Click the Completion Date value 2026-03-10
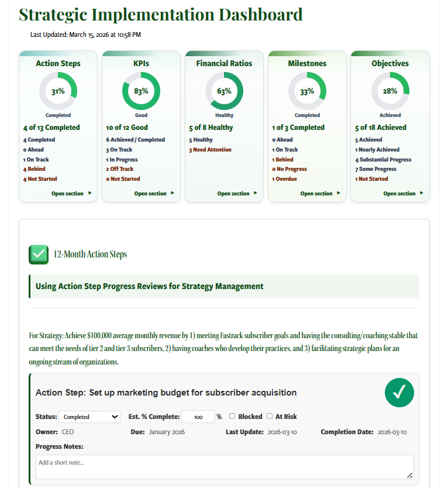This screenshot has height=488, width=448. [x=392, y=432]
